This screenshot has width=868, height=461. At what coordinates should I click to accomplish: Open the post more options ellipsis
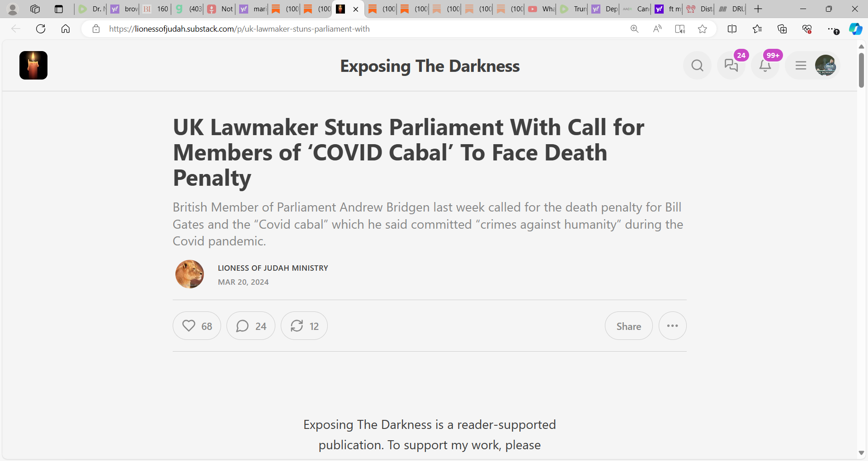(673, 326)
